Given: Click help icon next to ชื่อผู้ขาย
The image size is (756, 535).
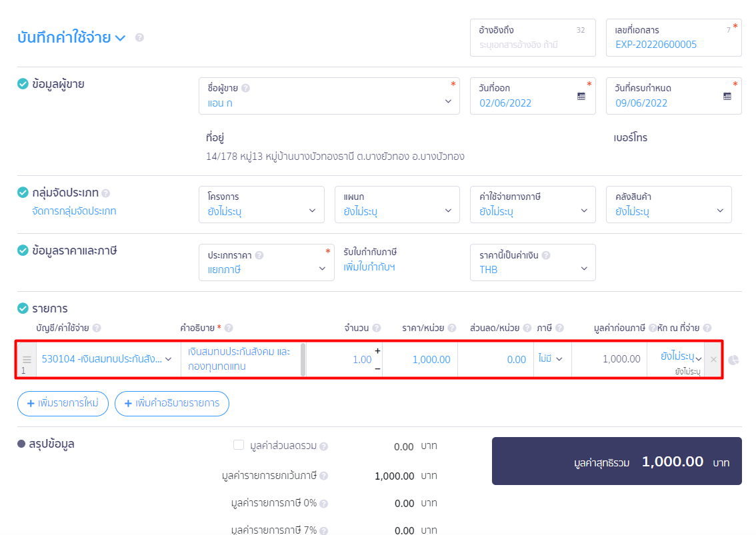Looking at the screenshot, I should (245, 88).
